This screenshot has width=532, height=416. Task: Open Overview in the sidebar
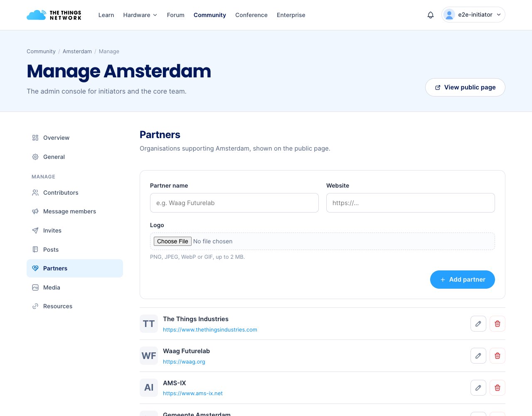75,138
